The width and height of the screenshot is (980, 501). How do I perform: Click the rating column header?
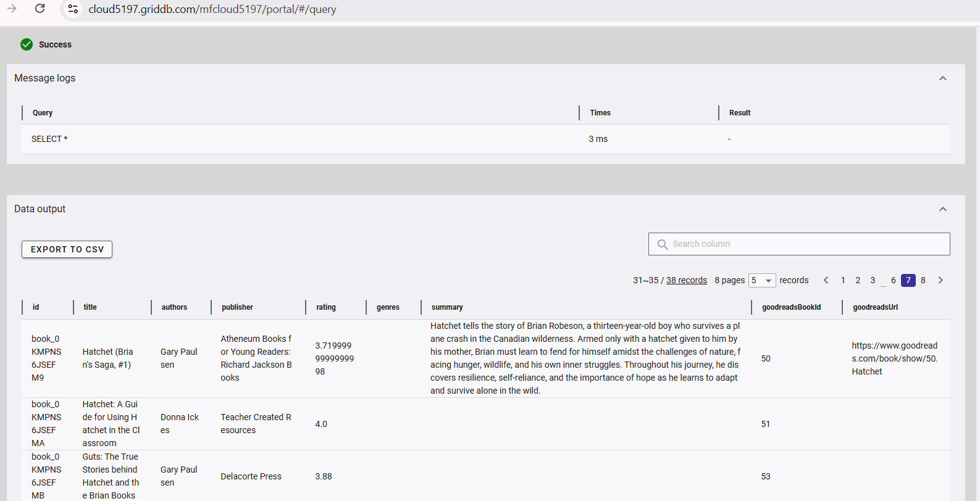point(326,307)
